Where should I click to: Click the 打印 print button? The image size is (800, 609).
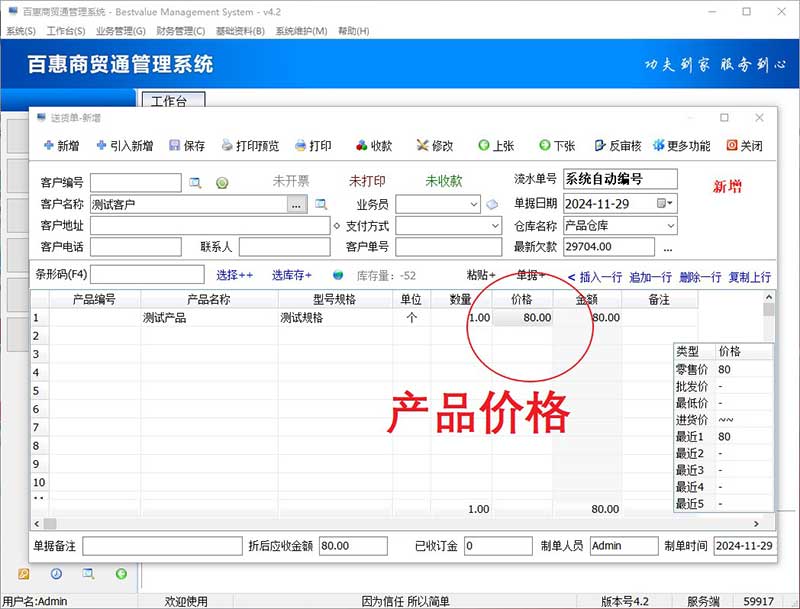click(314, 146)
